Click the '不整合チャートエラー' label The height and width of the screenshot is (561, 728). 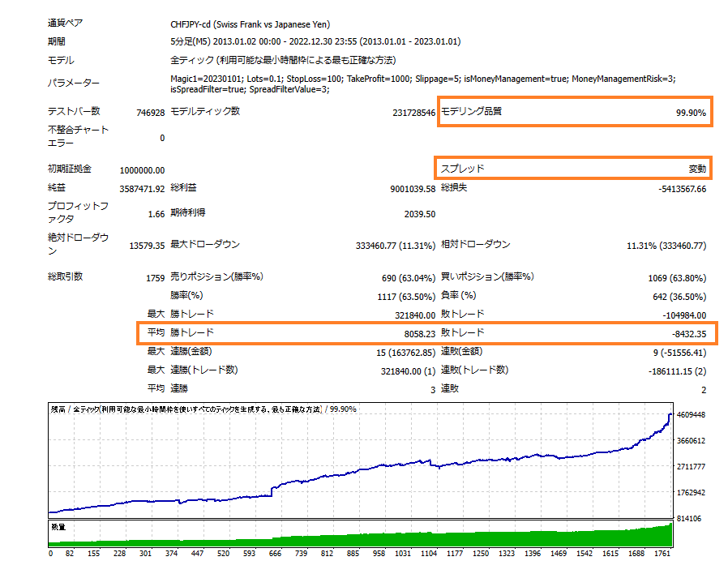[78, 136]
